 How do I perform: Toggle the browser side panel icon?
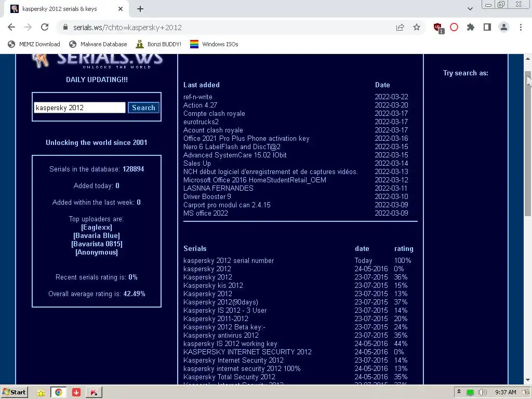coord(487,27)
